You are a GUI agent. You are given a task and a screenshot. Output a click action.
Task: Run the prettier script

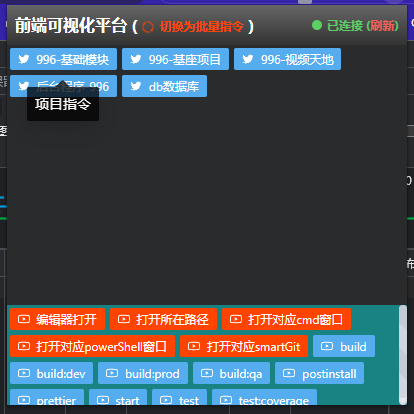coord(47,397)
